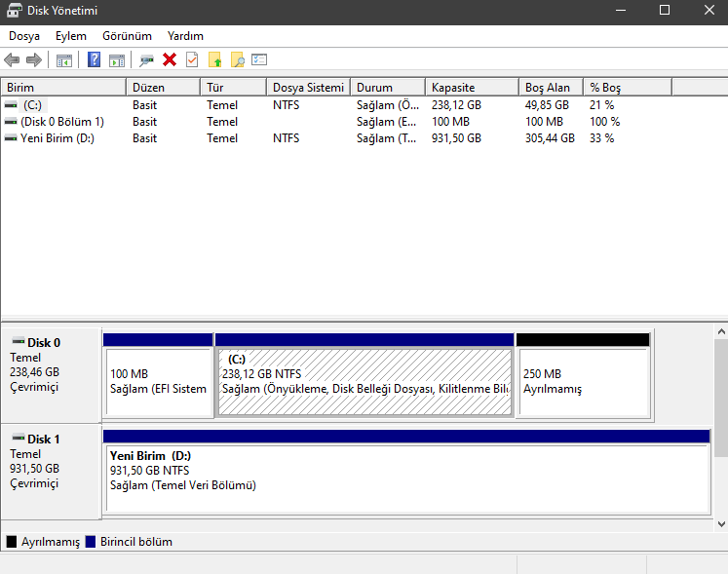Select the 250 MB Ayrılmamış unallocated block
728x574 pixels.
click(583, 375)
